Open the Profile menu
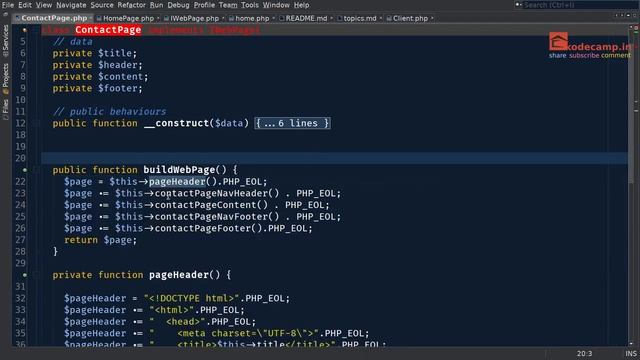Screen dimensions: 640x360 click(x=204, y=5)
